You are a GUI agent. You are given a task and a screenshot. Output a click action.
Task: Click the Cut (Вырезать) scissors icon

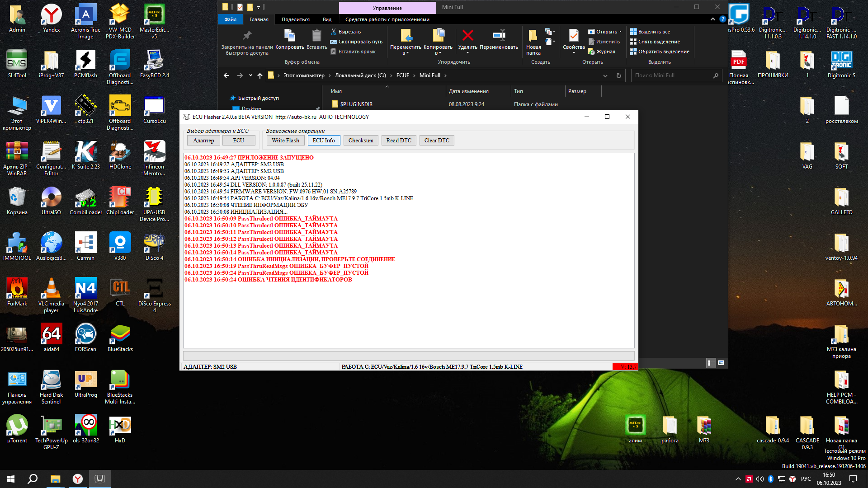tap(334, 32)
